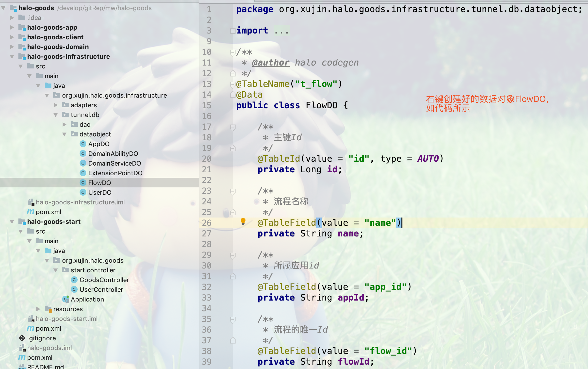The height and width of the screenshot is (369, 588).
Task: Click the dao package folder icon
Action: pyautogui.click(x=74, y=124)
